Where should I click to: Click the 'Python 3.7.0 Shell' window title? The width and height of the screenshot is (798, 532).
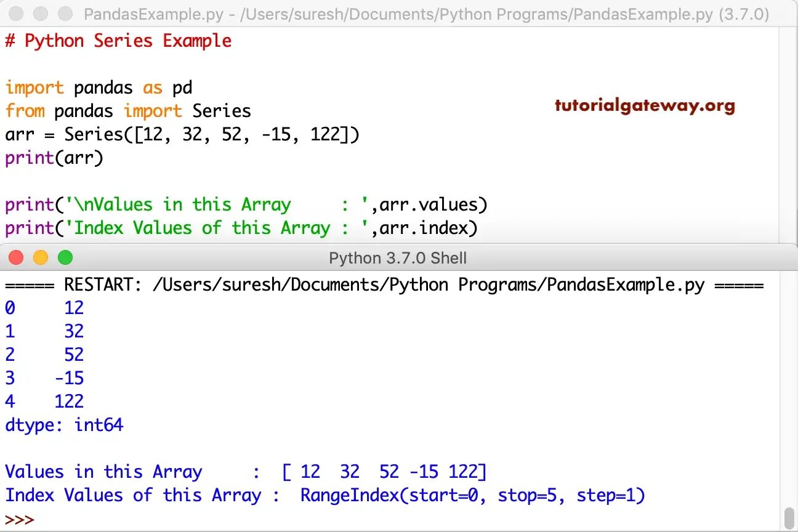point(398,258)
